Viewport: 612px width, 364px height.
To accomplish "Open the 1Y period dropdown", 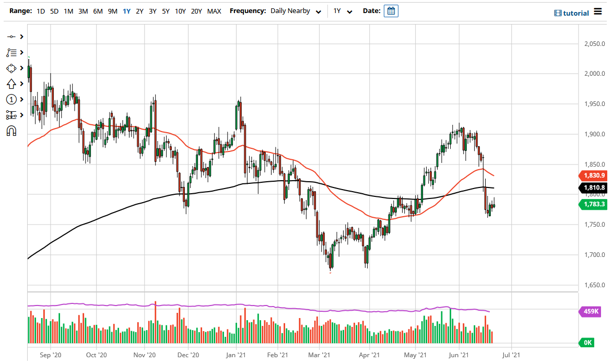I will pyautogui.click(x=343, y=11).
